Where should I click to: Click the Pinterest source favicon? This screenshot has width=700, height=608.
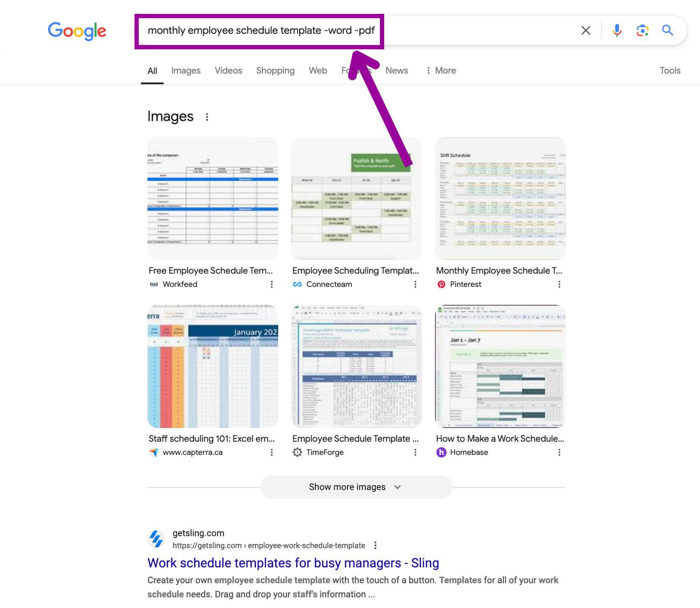[441, 284]
